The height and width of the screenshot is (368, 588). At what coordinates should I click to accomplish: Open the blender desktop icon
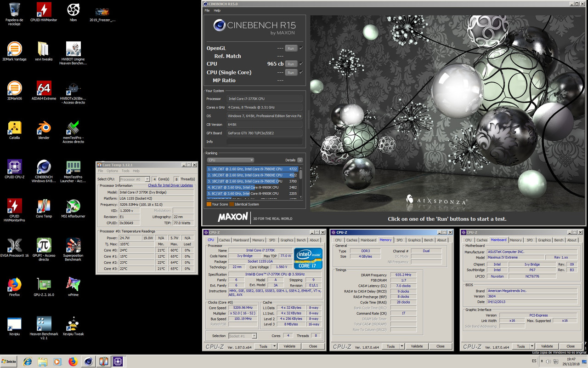(44, 131)
